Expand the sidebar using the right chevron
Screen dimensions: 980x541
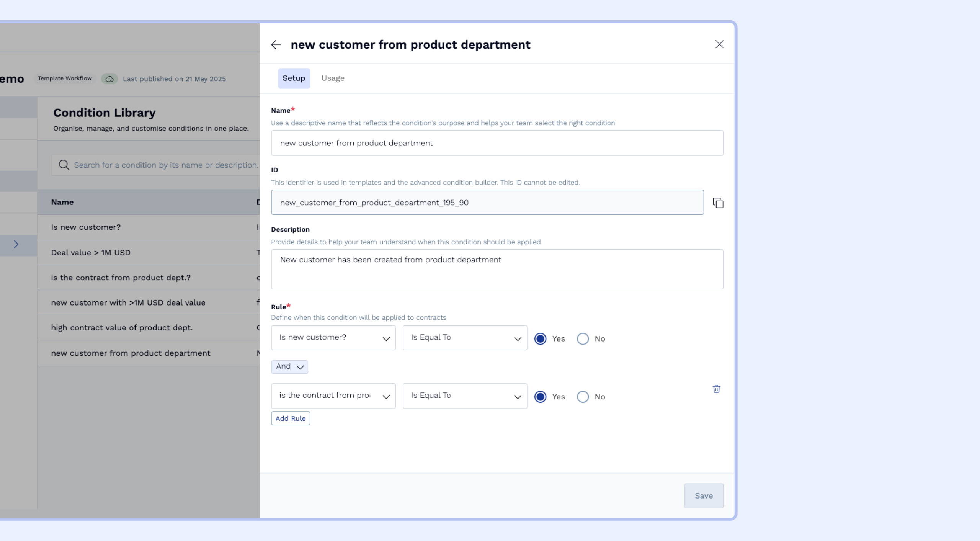tap(16, 244)
